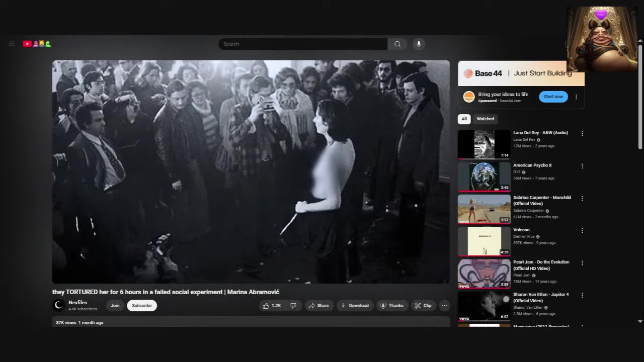The image size is (644, 362).
Task: Open 'Lana Del Rey - A&W (Audio)' title
Action: point(540,133)
